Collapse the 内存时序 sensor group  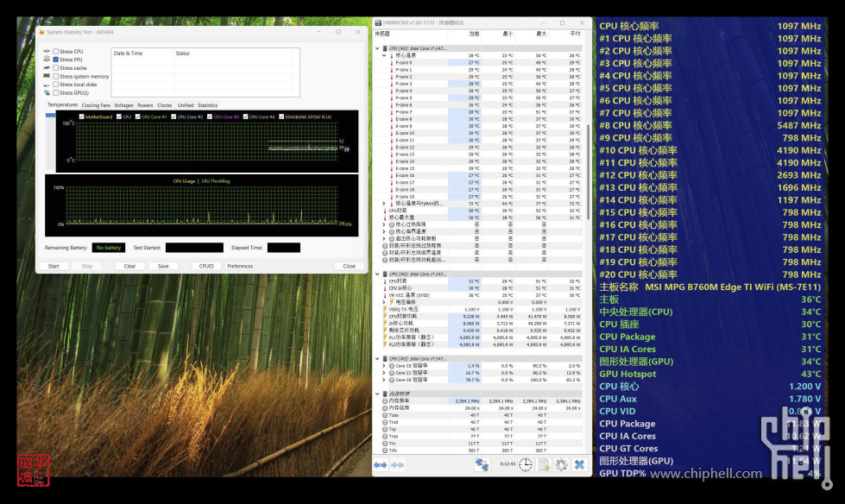(377, 394)
